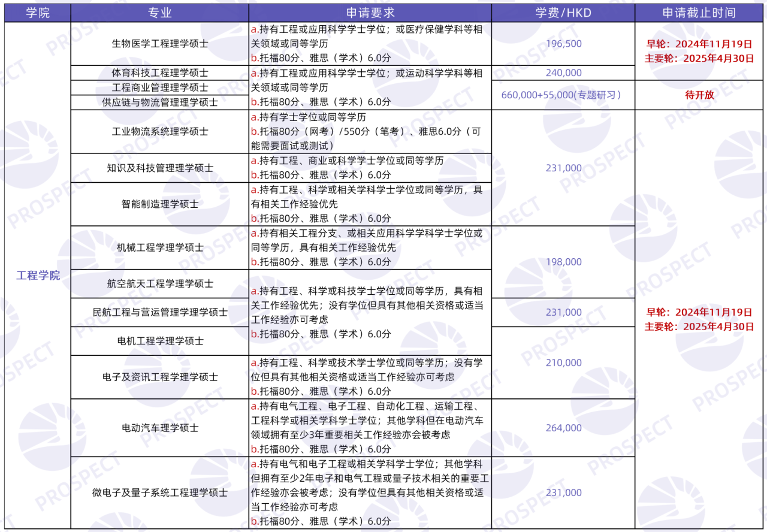Screen dimensions: 767x532
Task: Select 电机工程学理学硕士 program cell
Action: [160, 341]
